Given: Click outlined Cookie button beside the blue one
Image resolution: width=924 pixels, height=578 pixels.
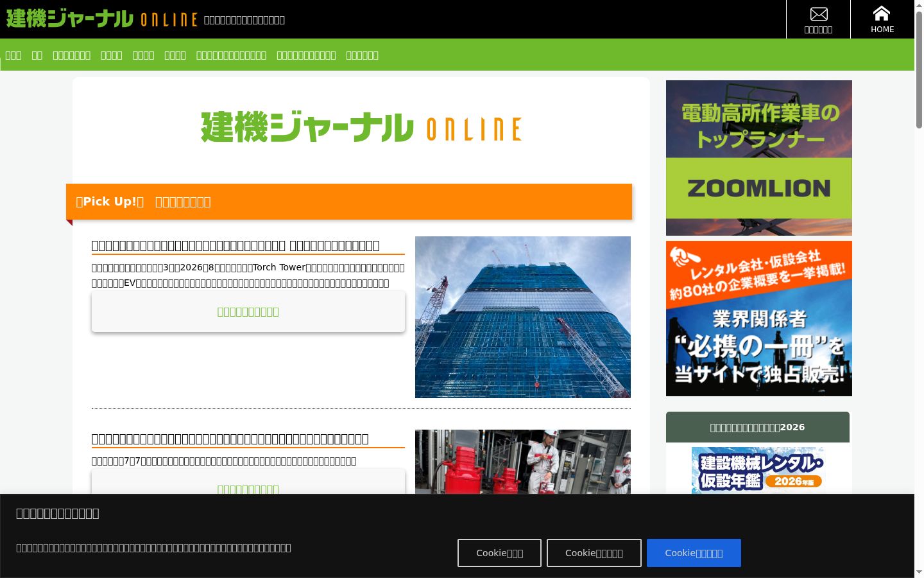Looking at the screenshot, I should [x=594, y=553].
